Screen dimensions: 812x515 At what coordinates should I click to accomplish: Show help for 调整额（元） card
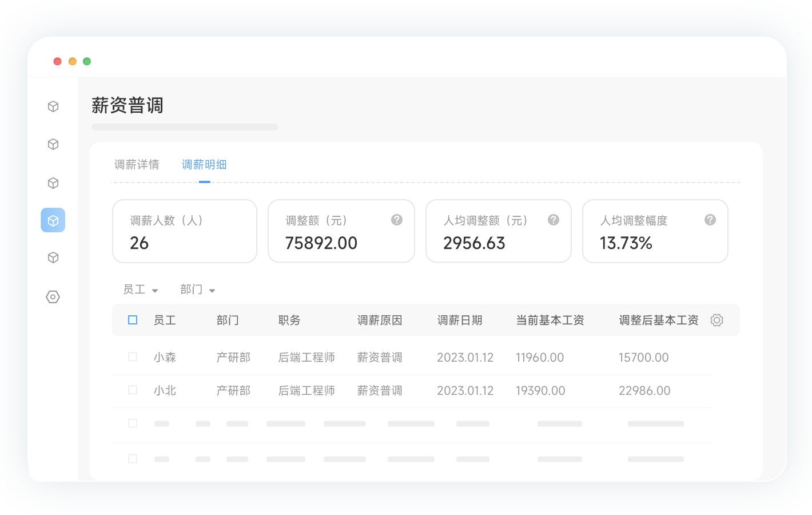tap(397, 220)
